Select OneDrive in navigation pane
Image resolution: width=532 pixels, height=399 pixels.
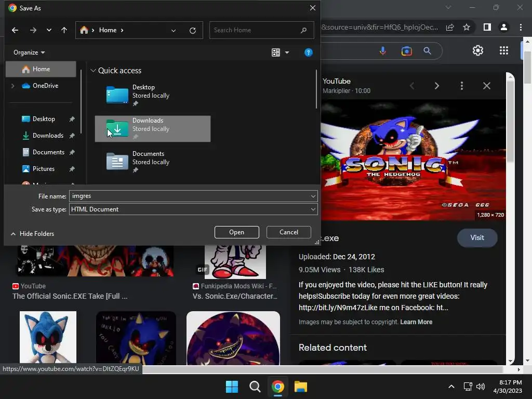[x=40, y=86]
